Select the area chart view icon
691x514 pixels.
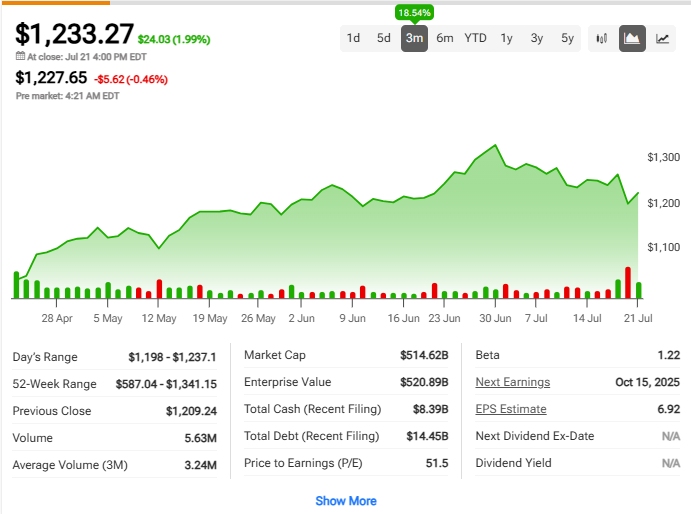click(x=632, y=38)
